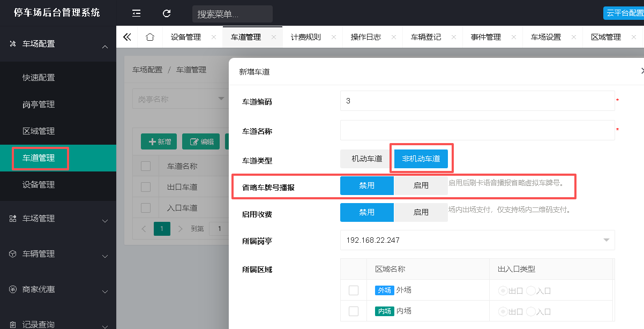Click the green 编辑 button
Screen dimensions: 644x329
coord(201,141)
